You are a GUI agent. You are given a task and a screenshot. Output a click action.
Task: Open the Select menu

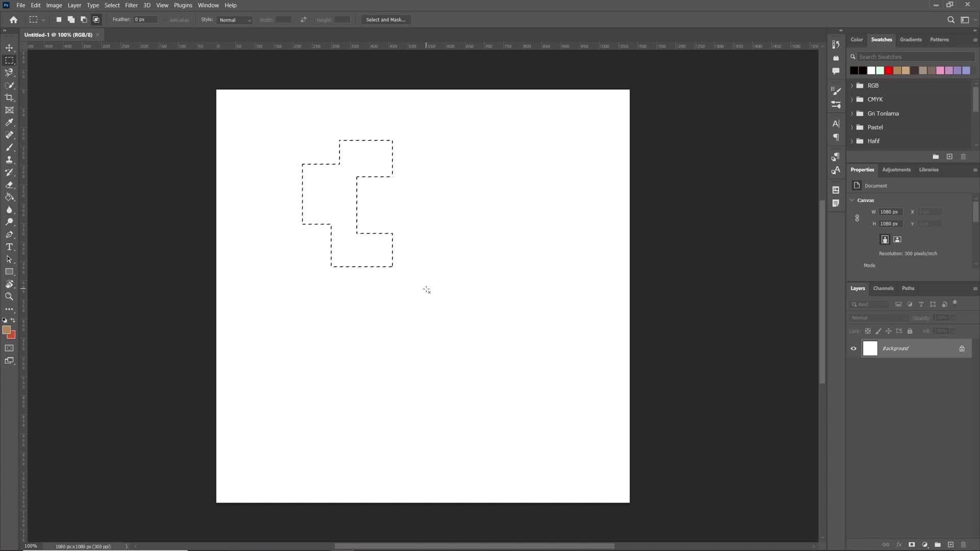(x=112, y=6)
